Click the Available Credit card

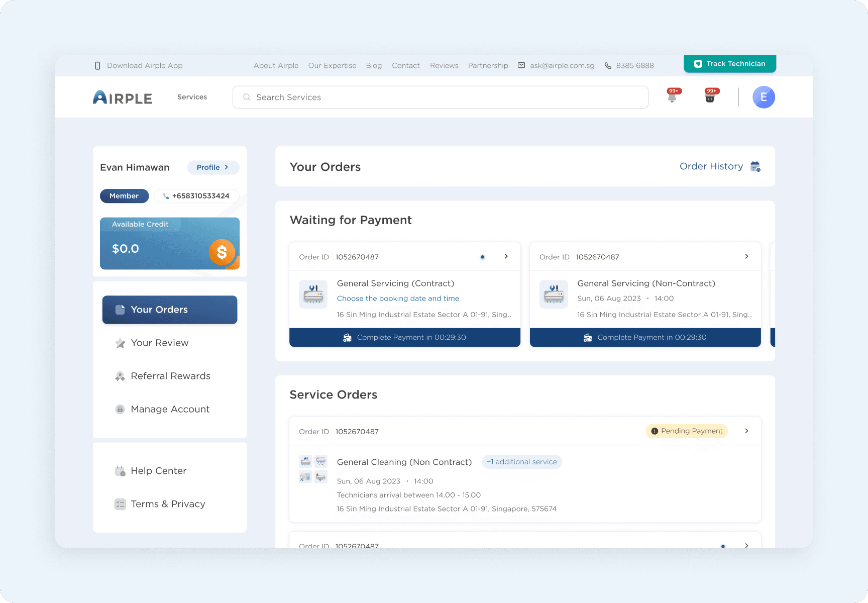pos(170,243)
